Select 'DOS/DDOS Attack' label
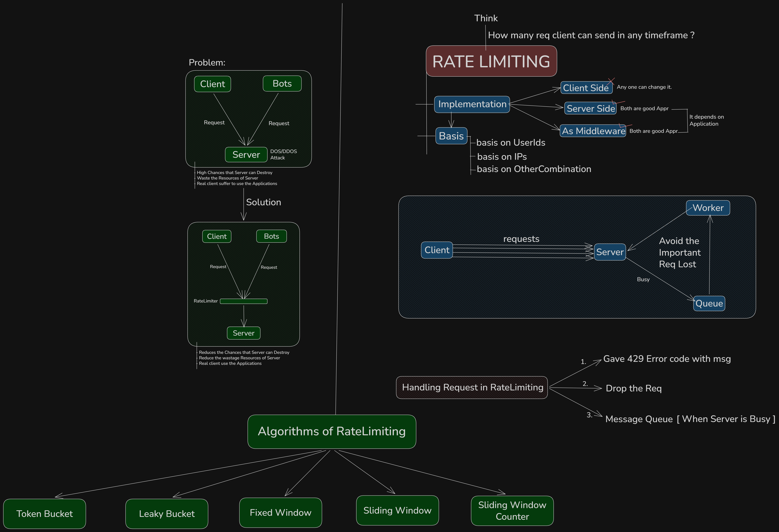The width and height of the screenshot is (779, 532). [284, 154]
